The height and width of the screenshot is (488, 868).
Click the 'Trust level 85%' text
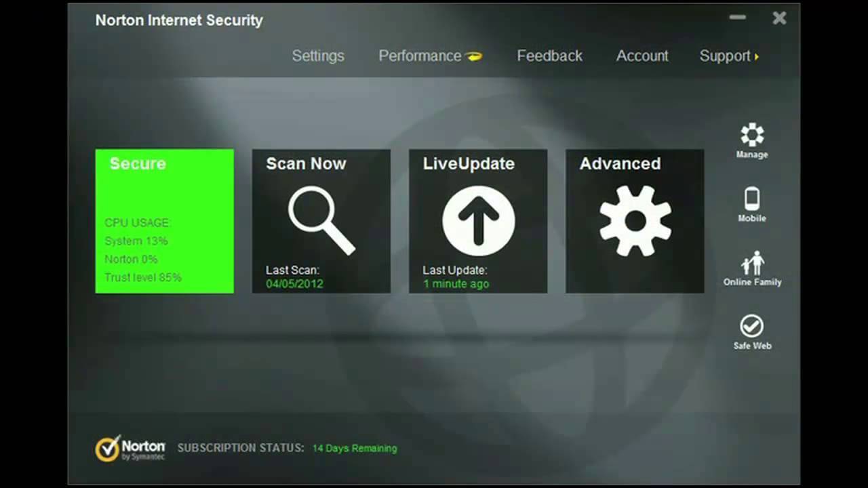[143, 278]
